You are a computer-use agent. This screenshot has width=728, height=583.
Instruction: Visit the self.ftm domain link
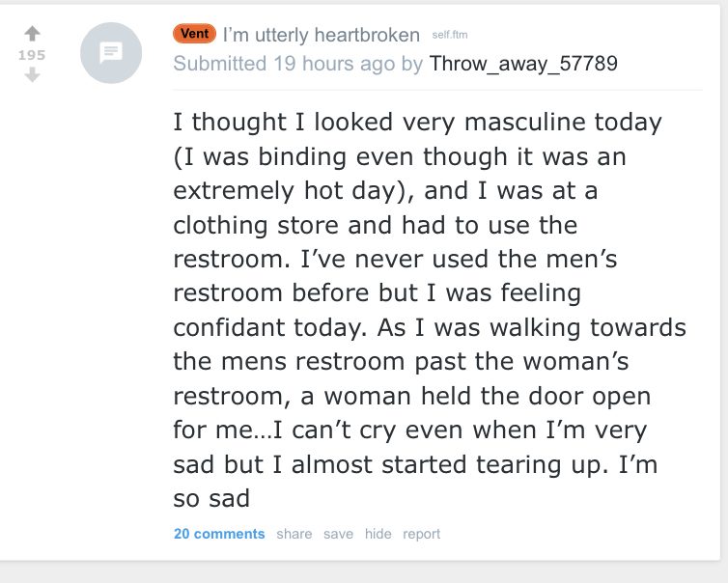tap(449, 35)
